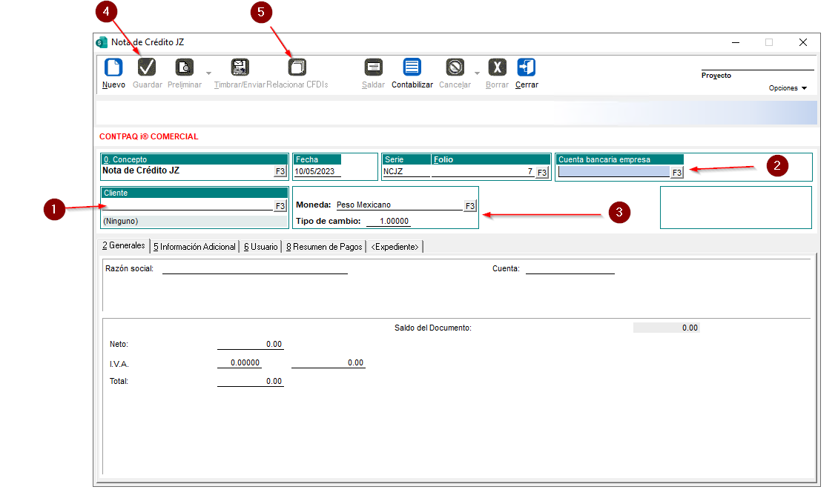This screenshot has width=838, height=504.
Task: Open the Opciones dropdown
Action: tap(788, 88)
